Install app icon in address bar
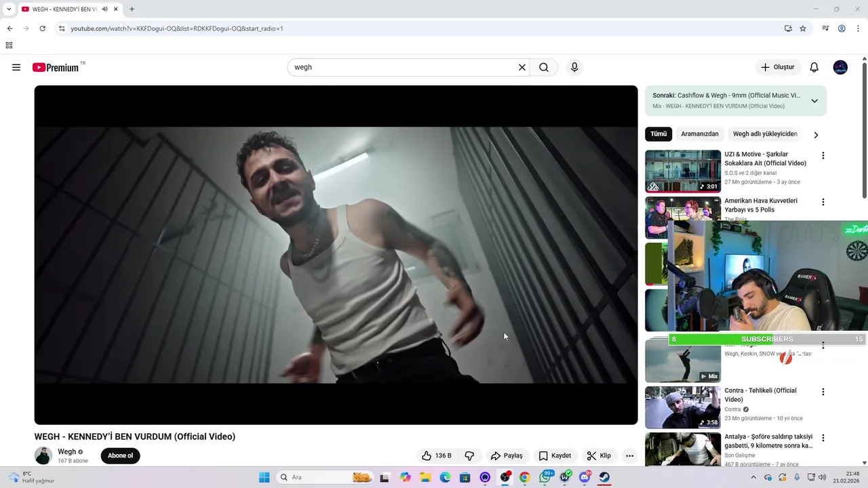The image size is (868, 488). [x=788, y=28]
